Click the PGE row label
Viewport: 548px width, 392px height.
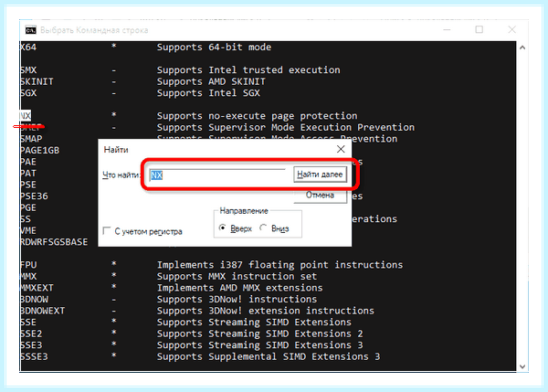pyautogui.click(x=28, y=207)
